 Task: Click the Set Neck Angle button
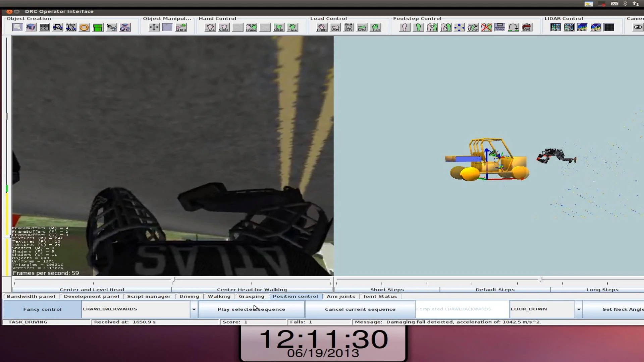click(x=614, y=309)
